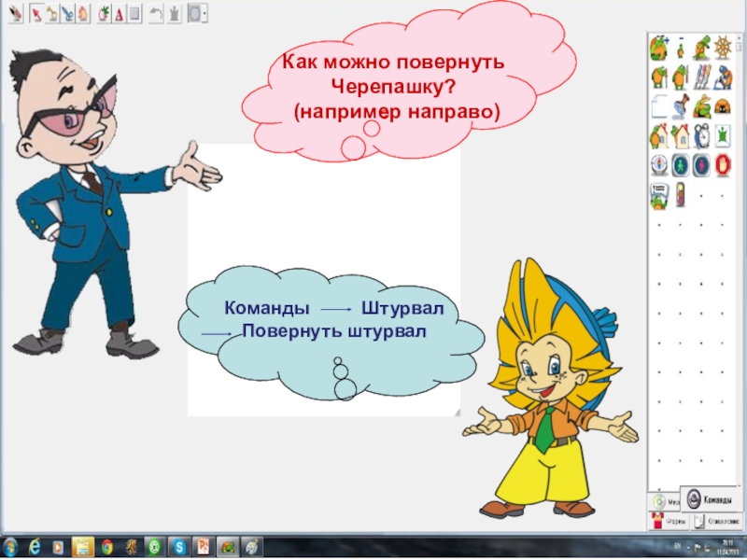
Task: Click the turtle with pen down
Action: pos(681,77)
